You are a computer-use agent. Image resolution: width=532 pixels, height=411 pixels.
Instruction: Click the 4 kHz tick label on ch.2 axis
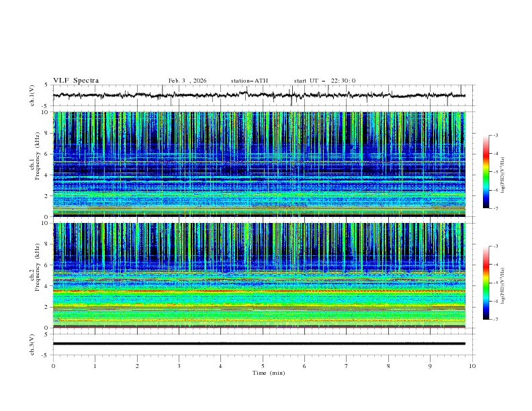(x=48, y=286)
